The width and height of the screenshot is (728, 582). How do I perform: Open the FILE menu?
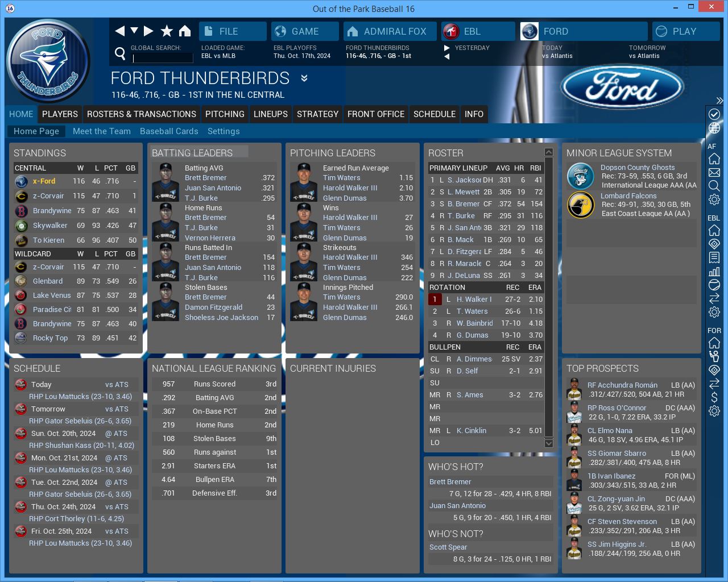233,31
